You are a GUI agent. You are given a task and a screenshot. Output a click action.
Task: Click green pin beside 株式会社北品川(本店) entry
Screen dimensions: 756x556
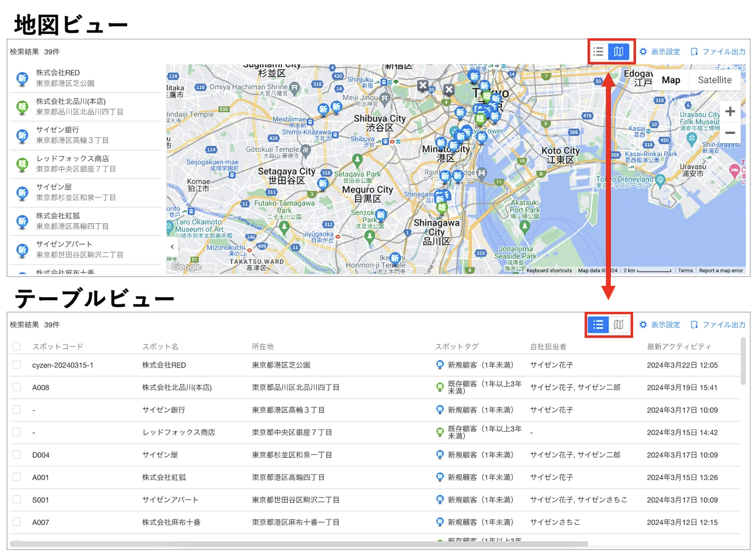click(x=22, y=108)
